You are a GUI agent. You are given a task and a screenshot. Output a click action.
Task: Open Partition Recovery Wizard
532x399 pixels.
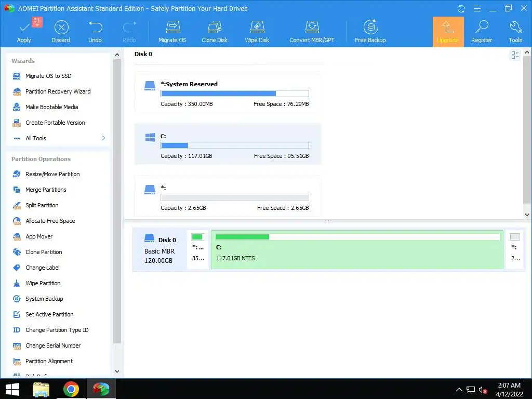click(58, 91)
